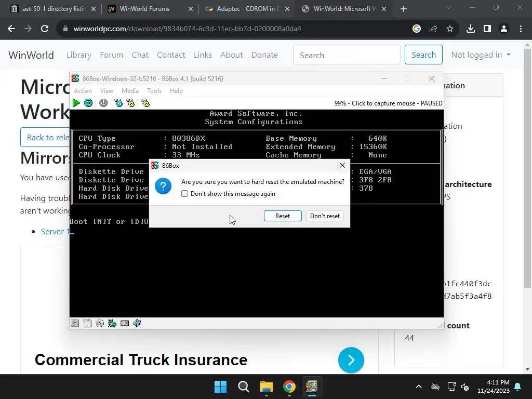
Task: Expand Not logged in dropdown
Action: click(x=481, y=55)
